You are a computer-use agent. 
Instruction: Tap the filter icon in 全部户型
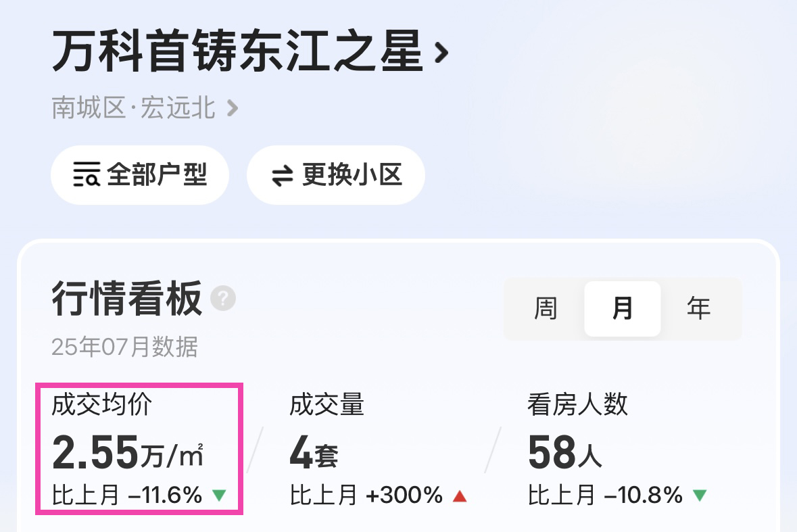tap(87, 174)
